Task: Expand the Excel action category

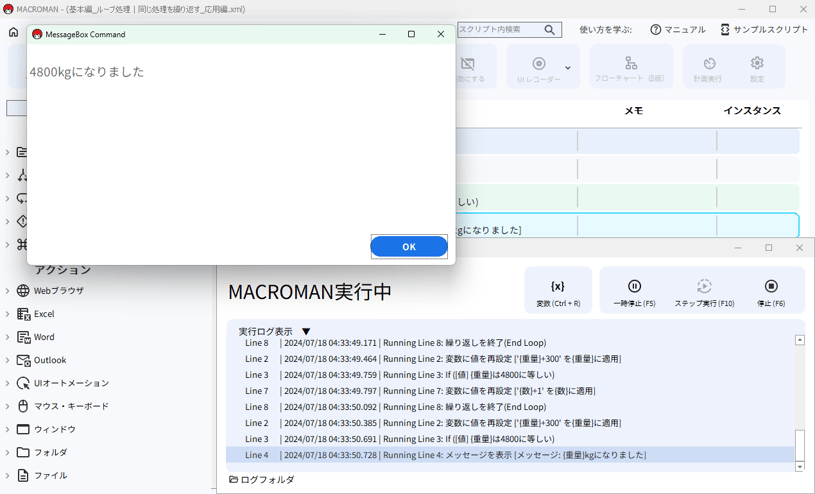Action: click(8, 314)
